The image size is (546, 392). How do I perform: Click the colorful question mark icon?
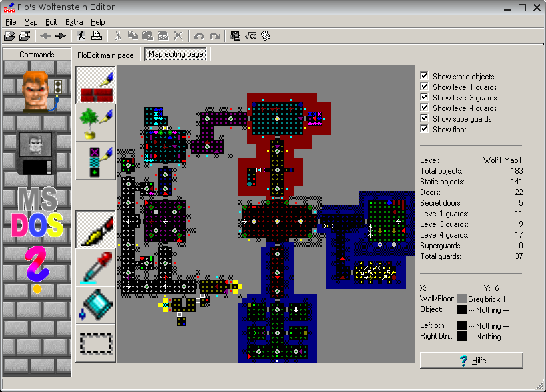pos(37,268)
